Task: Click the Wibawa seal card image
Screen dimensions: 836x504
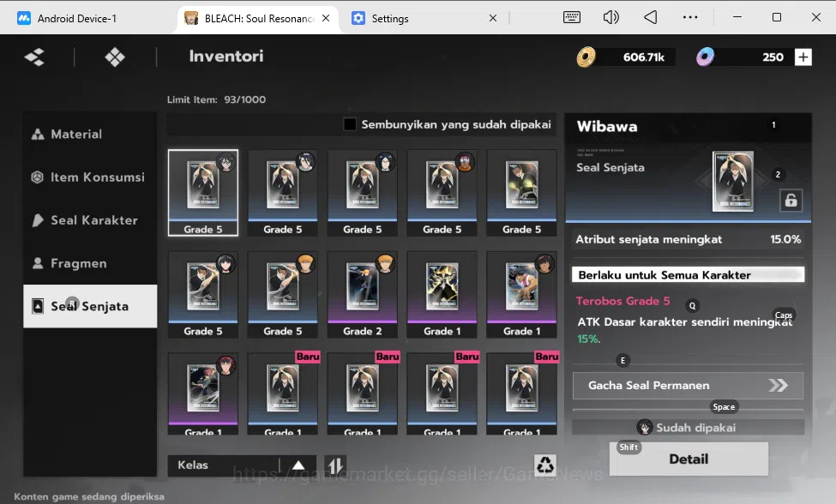Action: click(x=732, y=181)
